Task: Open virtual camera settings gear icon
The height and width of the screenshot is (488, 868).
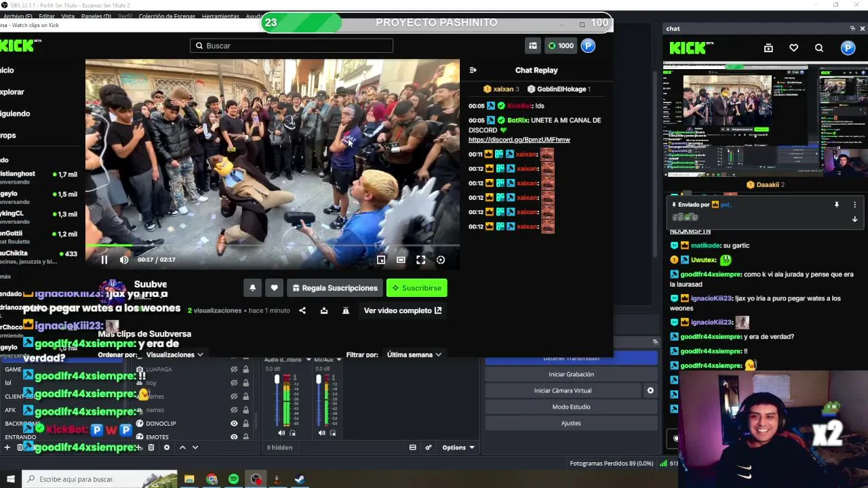Action: [x=650, y=390]
